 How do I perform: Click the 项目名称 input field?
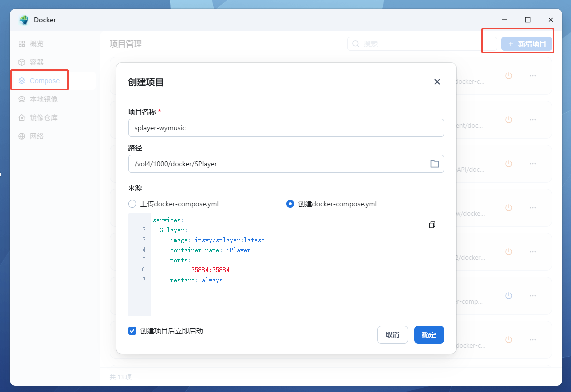(x=286, y=128)
